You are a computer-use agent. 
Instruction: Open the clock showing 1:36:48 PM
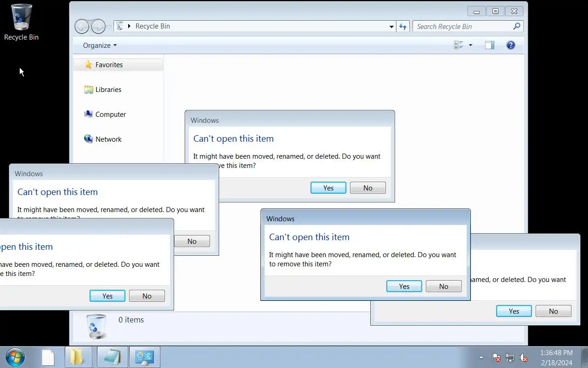coord(556,357)
